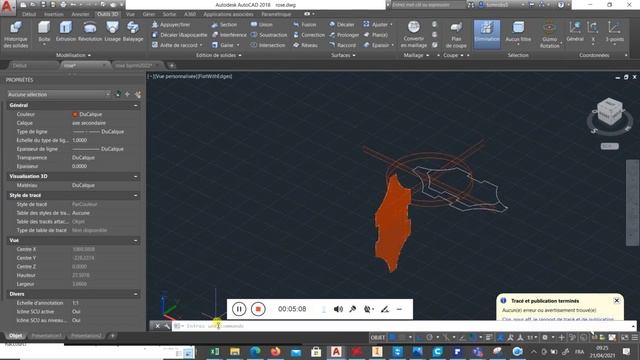This screenshot has width=640, height=360.
Task: Toggle the microphone in the recorder toolbar
Action: coord(353,309)
